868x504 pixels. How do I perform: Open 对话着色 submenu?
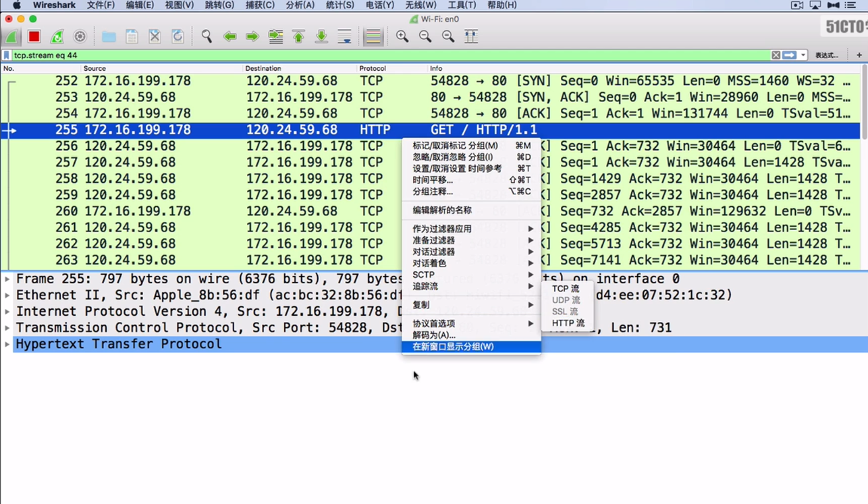coord(471,263)
